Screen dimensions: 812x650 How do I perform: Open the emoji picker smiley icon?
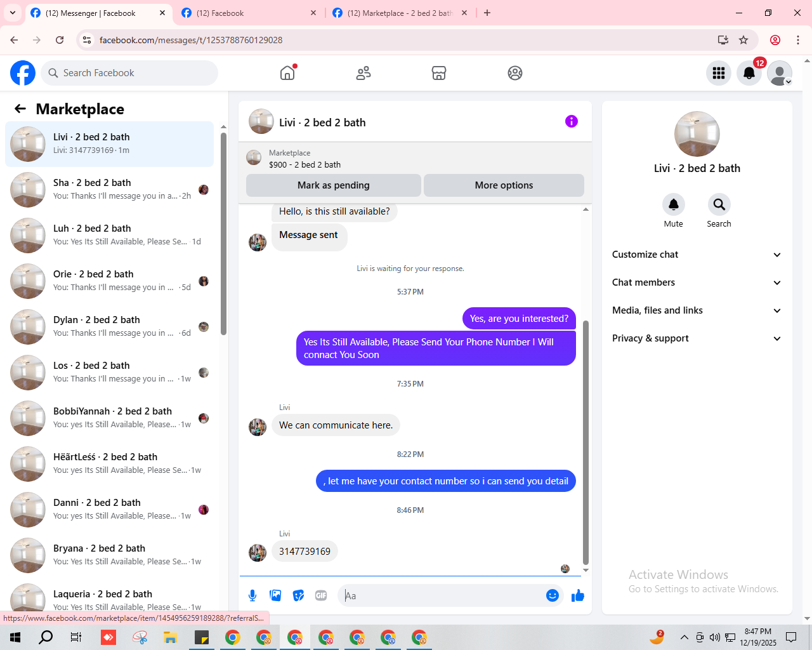553,595
